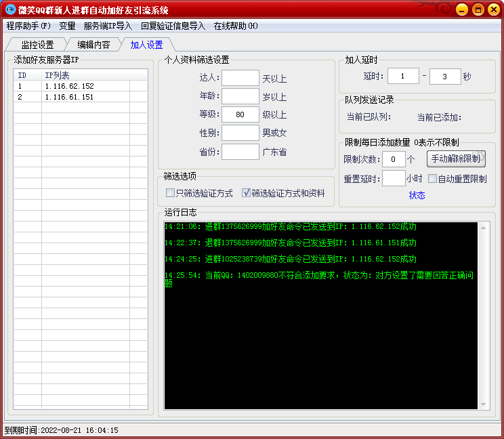Screen dimensions: 504x439
Task: Click the 14:24:25 log entry
Action: coord(290,259)
